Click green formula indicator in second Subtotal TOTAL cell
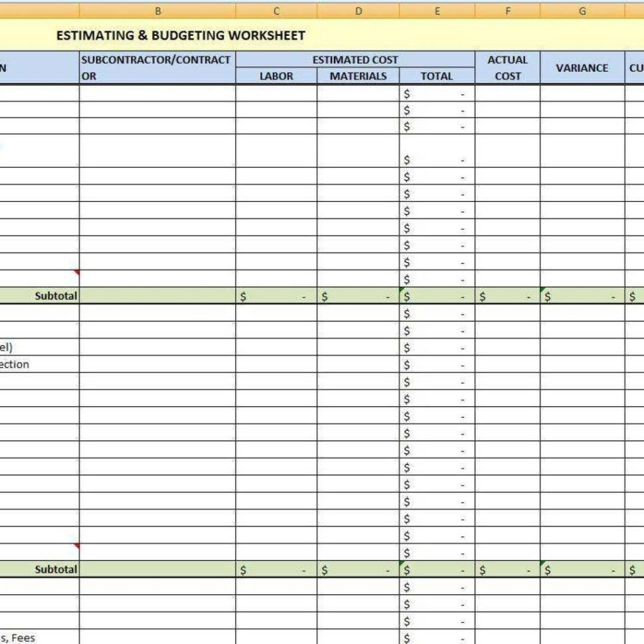Viewport: 644px width, 644px height. (402, 564)
